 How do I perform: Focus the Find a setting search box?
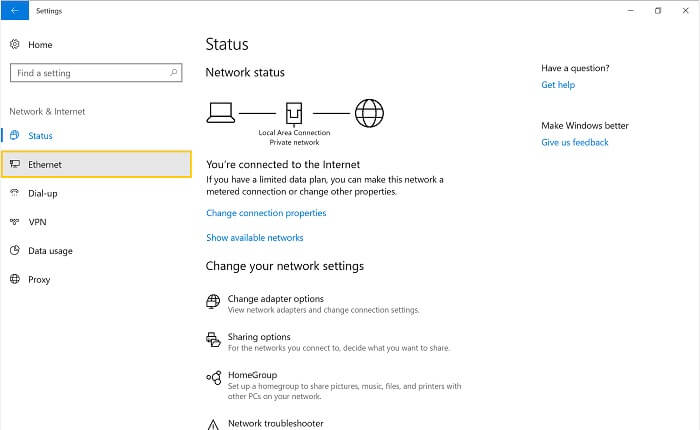96,73
